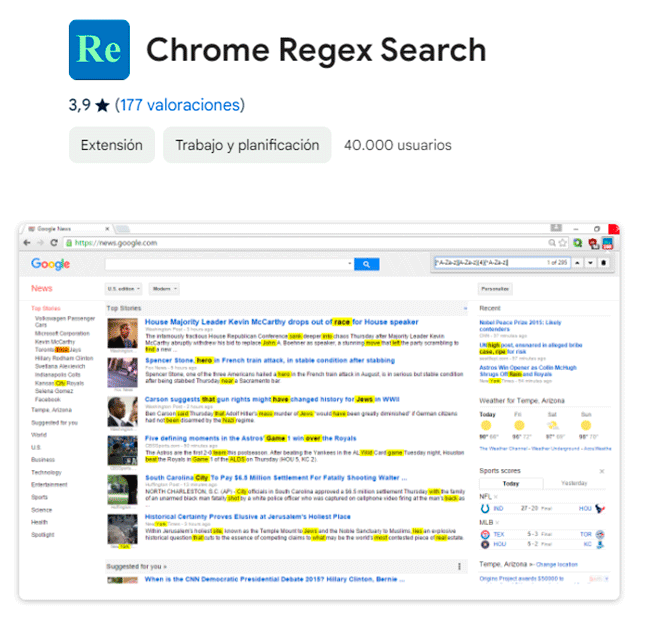Open the Carson gun rights headline
The image size is (650, 620).
tap(272, 400)
